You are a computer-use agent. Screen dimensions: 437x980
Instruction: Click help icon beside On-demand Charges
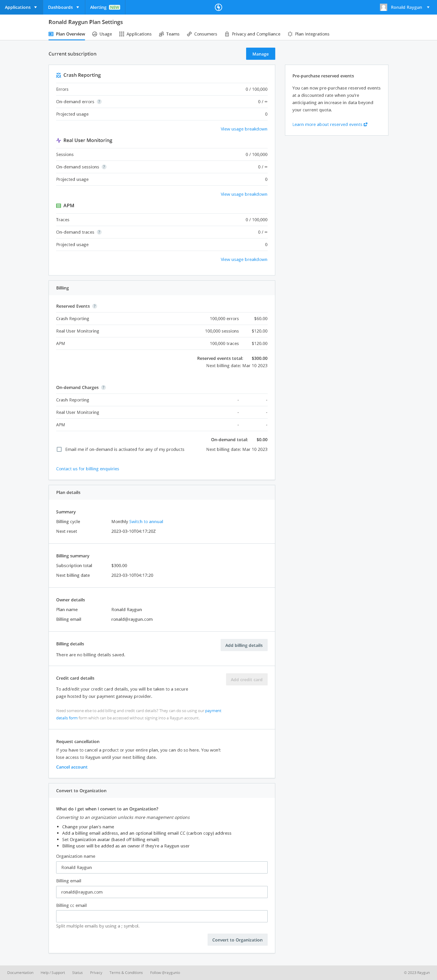(x=103, y=388)
